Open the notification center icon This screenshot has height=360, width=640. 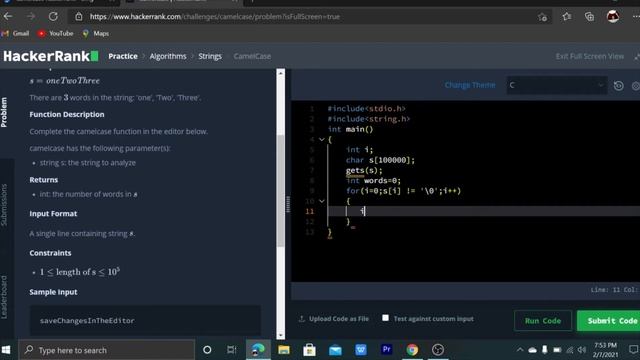pos(633,350)
